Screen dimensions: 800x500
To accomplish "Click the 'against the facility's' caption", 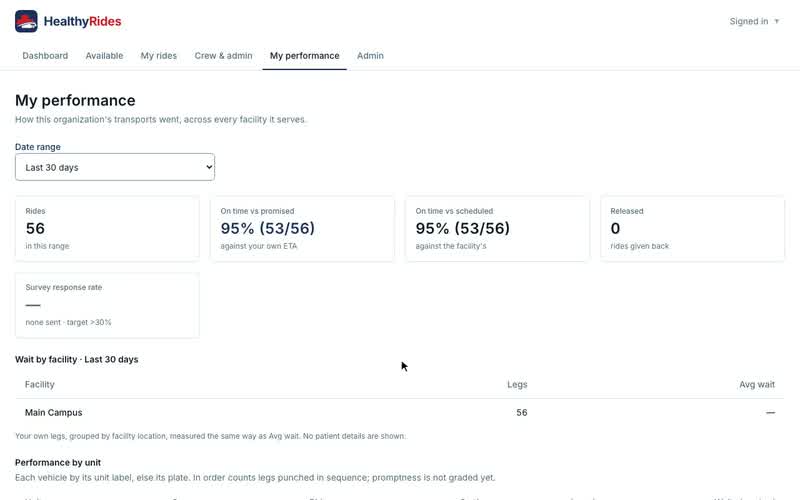I will click(451, 246).
